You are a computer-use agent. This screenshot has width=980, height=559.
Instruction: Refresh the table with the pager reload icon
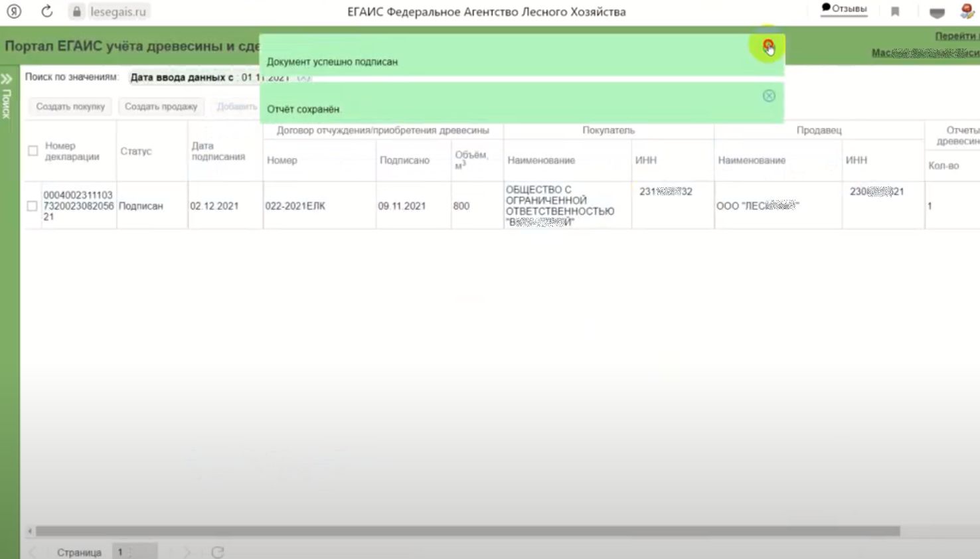point(217,552)
